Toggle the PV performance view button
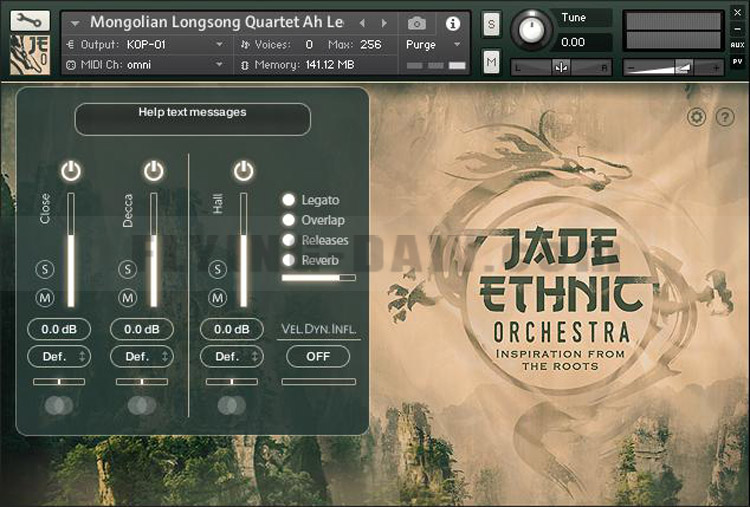Screen dimensions: 750x507 click(738, 62)
